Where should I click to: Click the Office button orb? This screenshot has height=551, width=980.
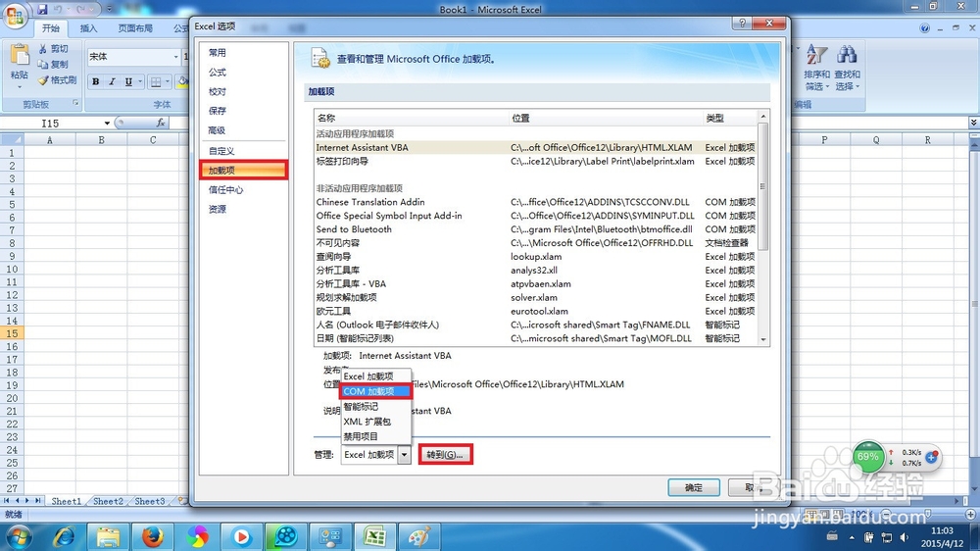tap(15, 17)
